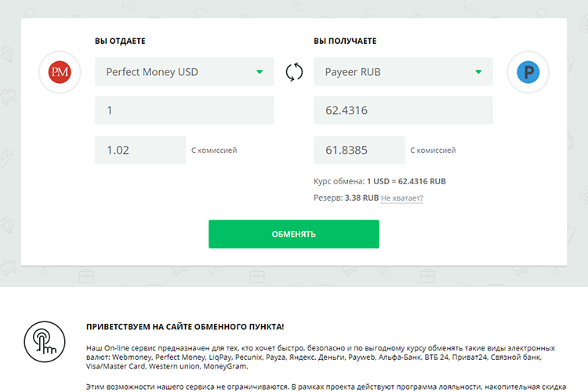Viewport: 588px width, 392px height.
Task: Open the Perfect Money USD dropdown
Action: pyautogui.click(x=184, y=72)
